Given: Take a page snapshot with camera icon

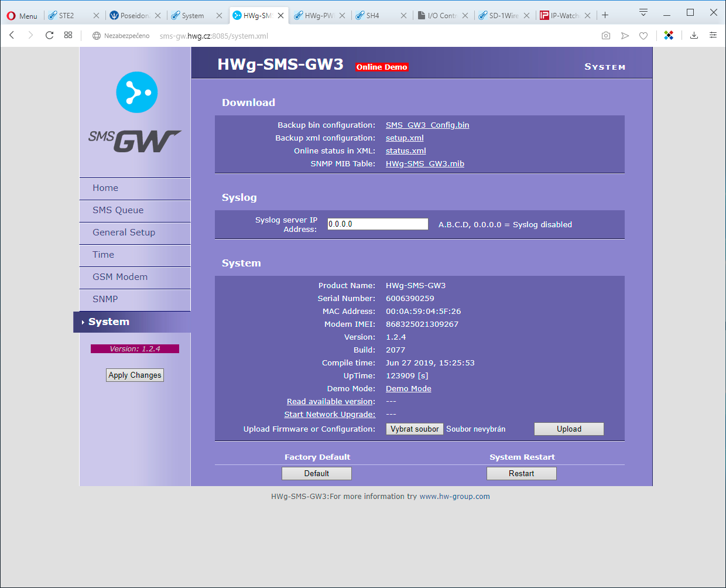Looking at the screenshot, I should click(x=606, y=36).
